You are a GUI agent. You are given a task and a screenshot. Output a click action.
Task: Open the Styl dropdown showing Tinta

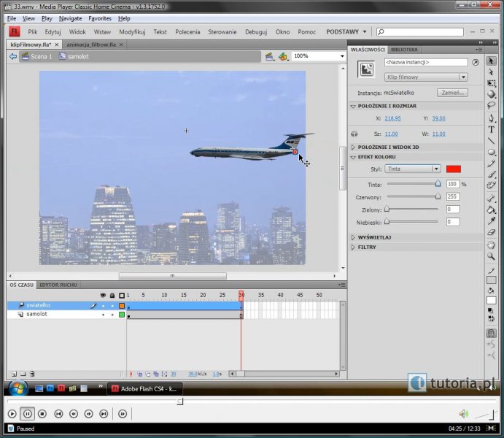(412, 169)
